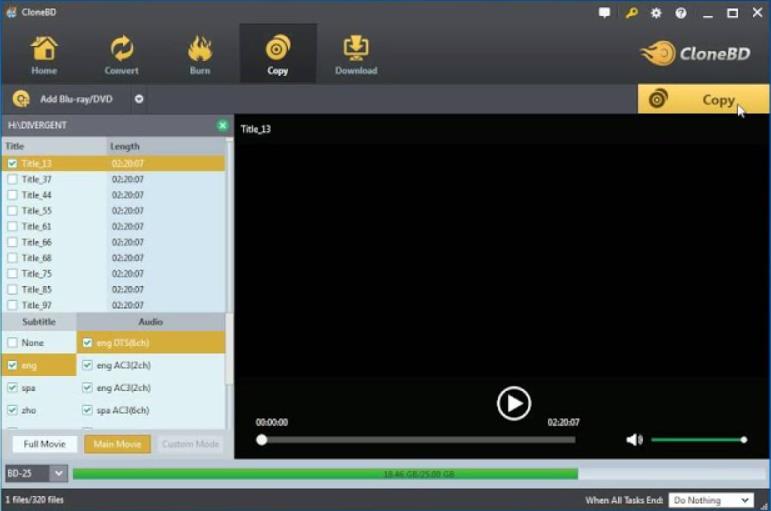Check the Title_75 checkbox
Viewport: 771px width, 511px height.
tap(12, 273)
